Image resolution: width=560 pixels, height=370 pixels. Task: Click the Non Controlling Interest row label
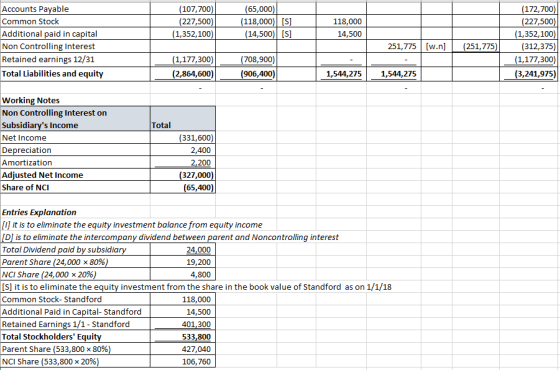(48, 46)
